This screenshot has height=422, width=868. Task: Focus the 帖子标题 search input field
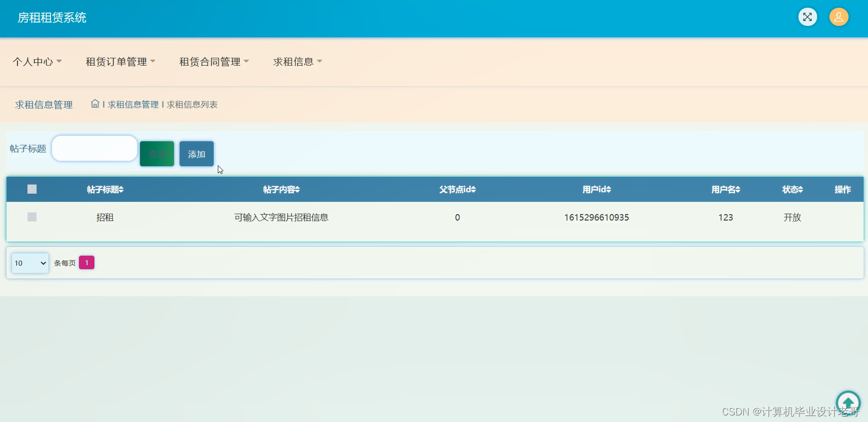95,148
